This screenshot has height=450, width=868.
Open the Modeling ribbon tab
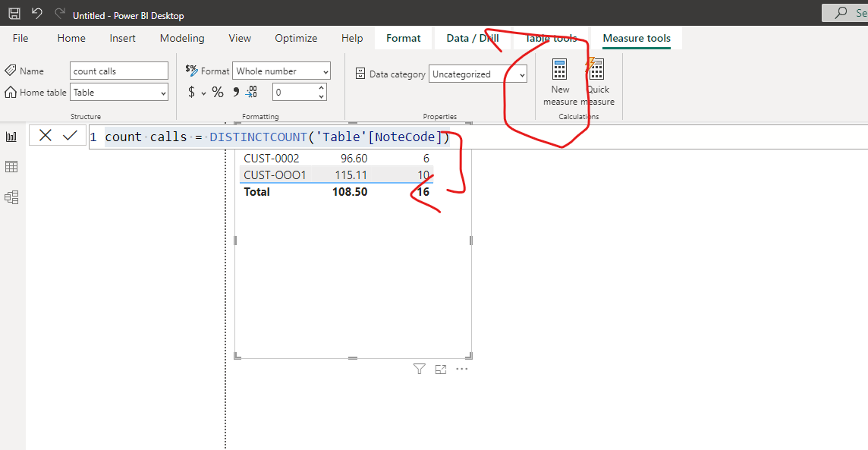tap(182, 38)
